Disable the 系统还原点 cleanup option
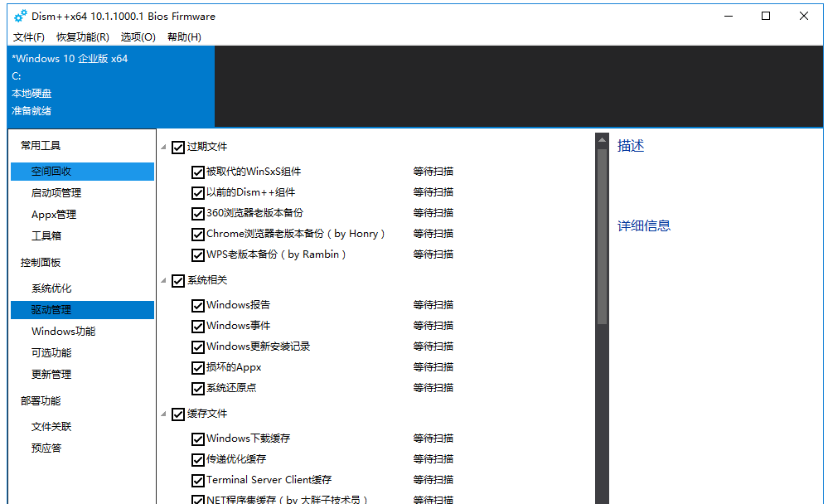 [197, 388]
